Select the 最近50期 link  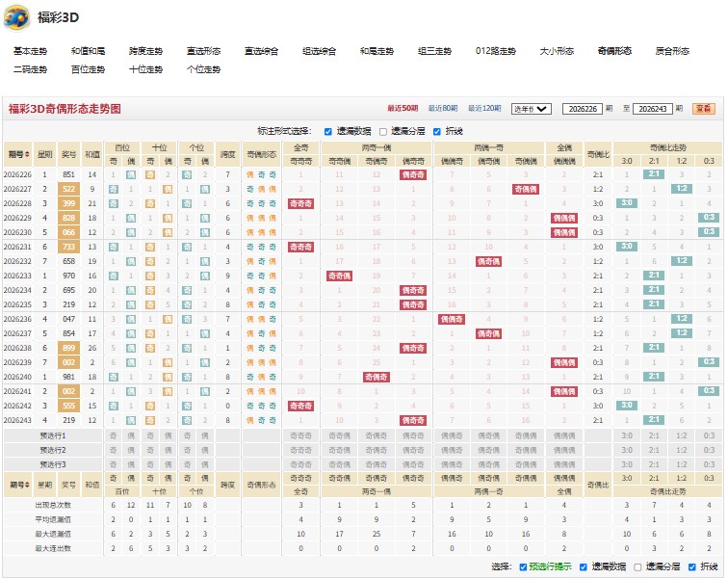click(403, 108)
